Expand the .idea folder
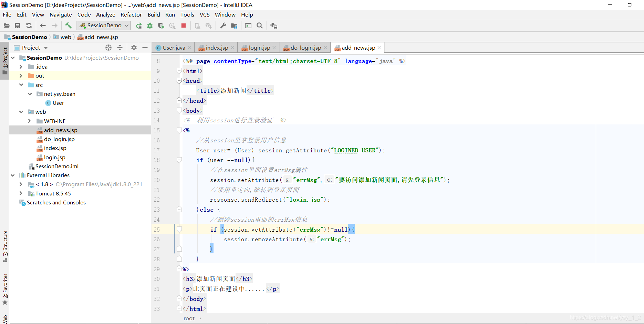Viewport: 644px width, 324px height. pyautogui.click(x=21, y=67)
